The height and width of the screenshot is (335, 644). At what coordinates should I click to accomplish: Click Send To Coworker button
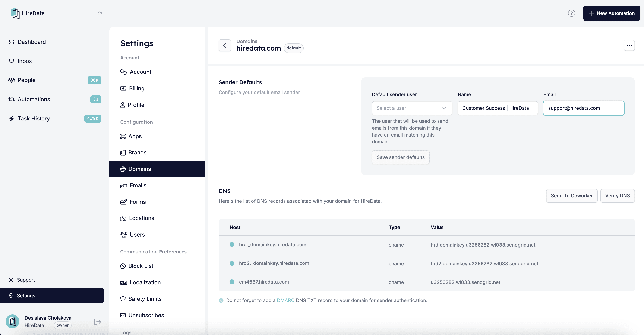[572, 196]
